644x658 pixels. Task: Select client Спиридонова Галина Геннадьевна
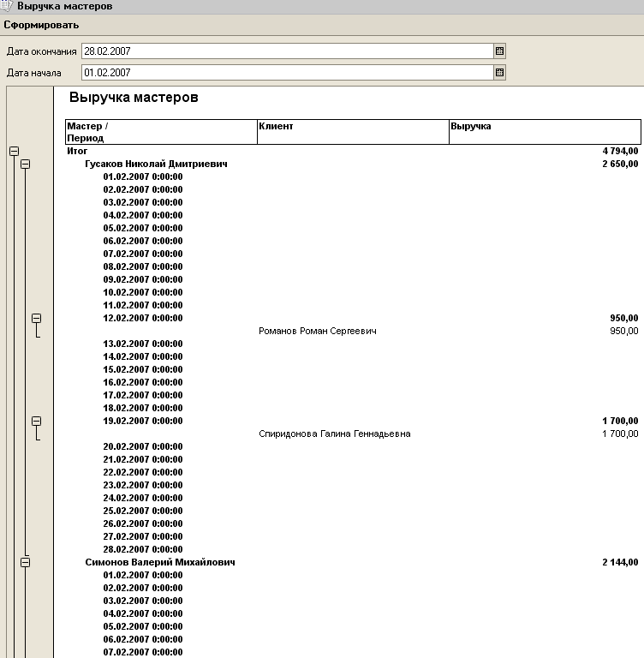[x=334, y=434]
